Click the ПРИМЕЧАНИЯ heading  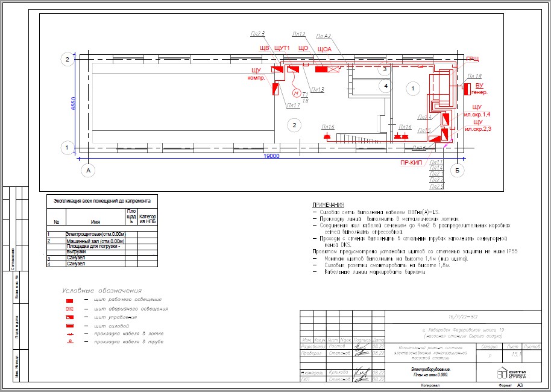328,205
